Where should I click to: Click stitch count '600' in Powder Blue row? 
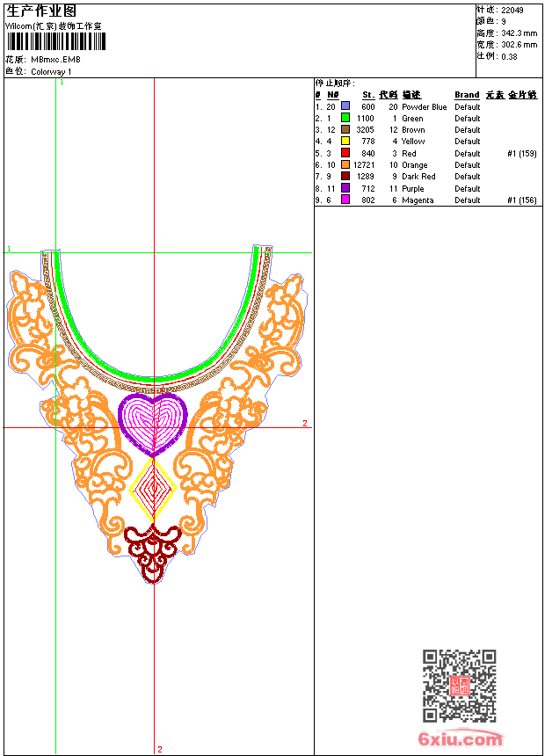[x=368, y=107]
